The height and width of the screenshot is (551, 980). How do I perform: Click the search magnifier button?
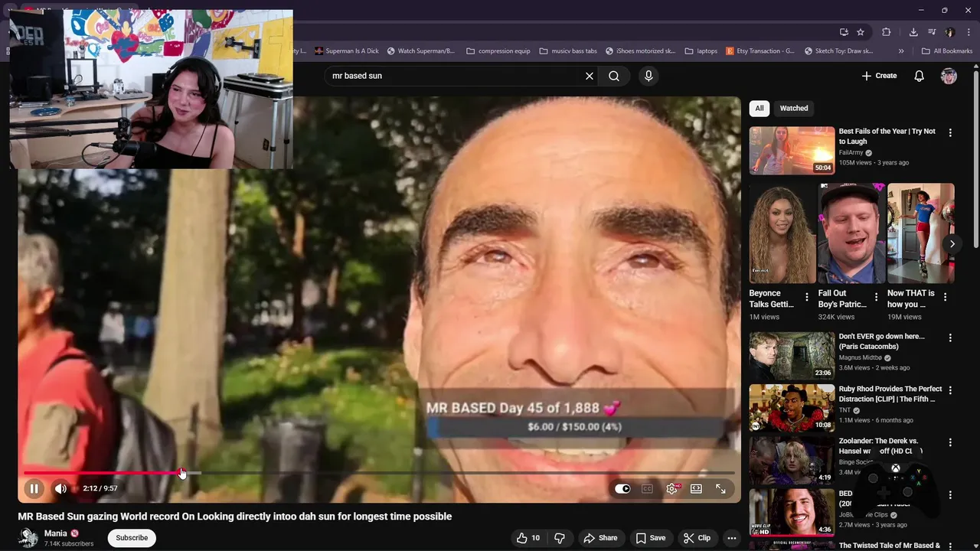point(614,76)
